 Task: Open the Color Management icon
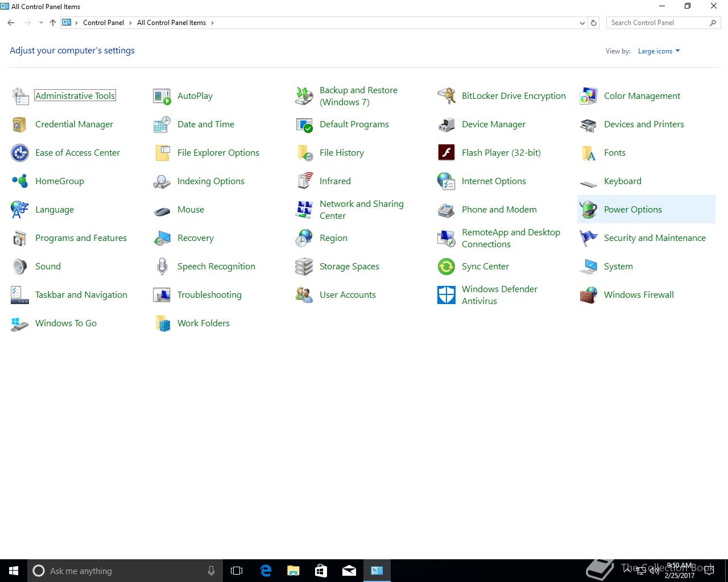pos(589,96)
